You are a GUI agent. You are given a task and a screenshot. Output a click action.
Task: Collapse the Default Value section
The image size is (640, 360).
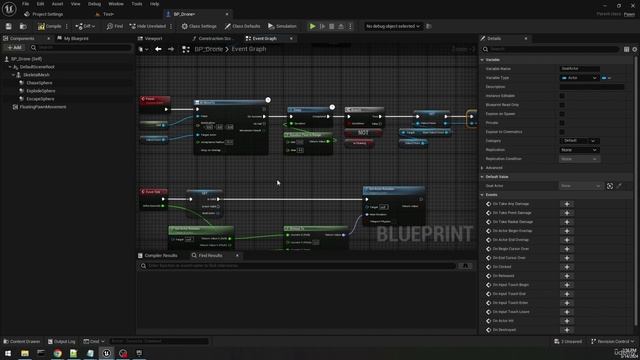coord(482,177)
